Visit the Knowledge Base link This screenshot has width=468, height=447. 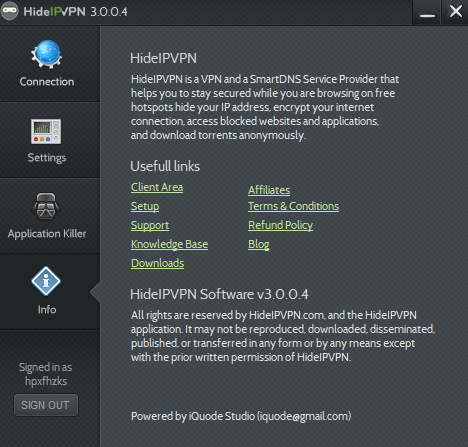169,244
